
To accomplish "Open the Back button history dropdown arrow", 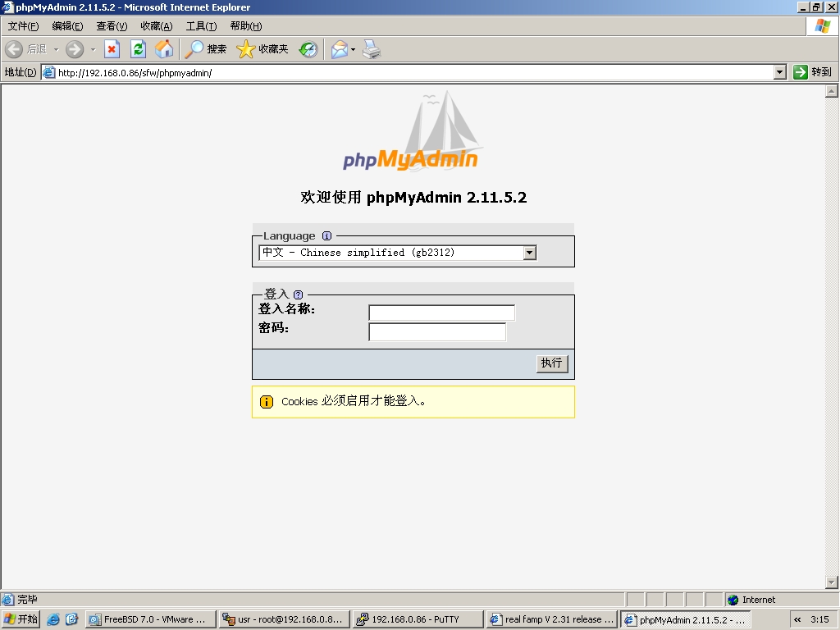I will (56, 50).
